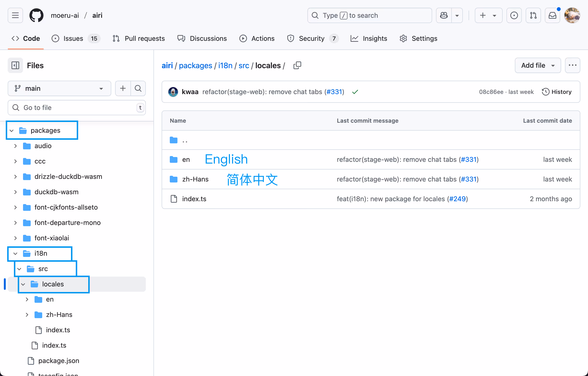
Task: Click the History button
Action: pos(557,92)
